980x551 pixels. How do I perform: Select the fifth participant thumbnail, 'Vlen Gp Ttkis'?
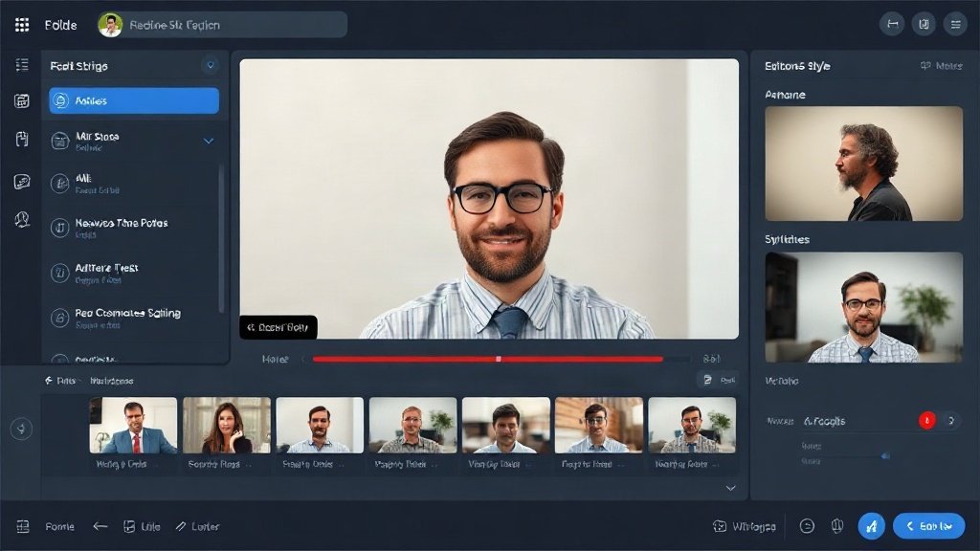pos(505,425)
